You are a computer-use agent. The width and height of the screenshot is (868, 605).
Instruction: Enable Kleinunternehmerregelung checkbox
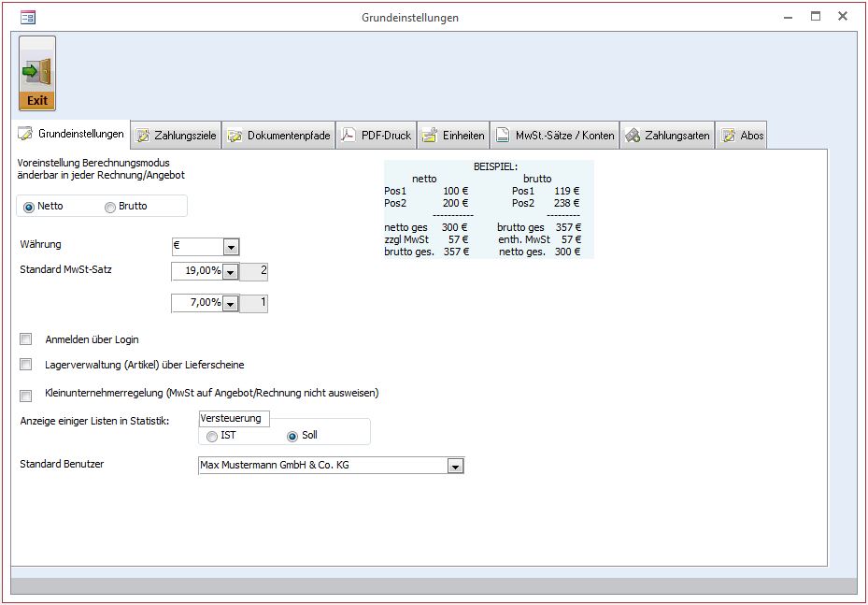[26, 396]
